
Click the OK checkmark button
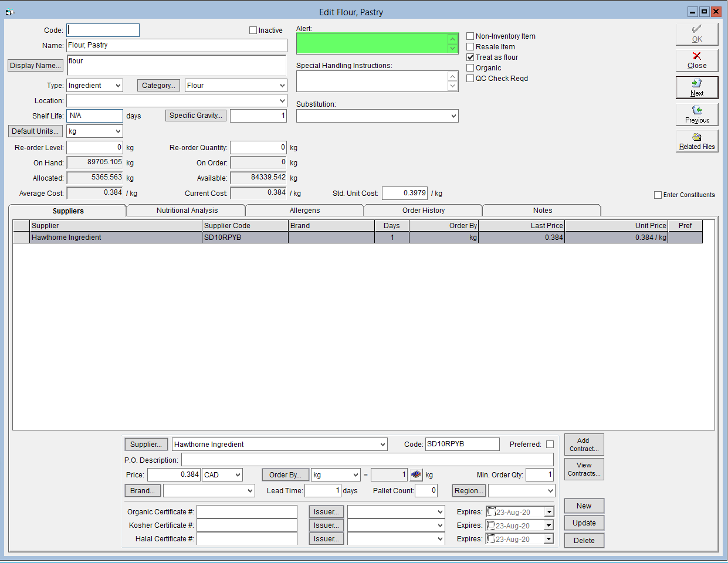click(x=697, y=34)
